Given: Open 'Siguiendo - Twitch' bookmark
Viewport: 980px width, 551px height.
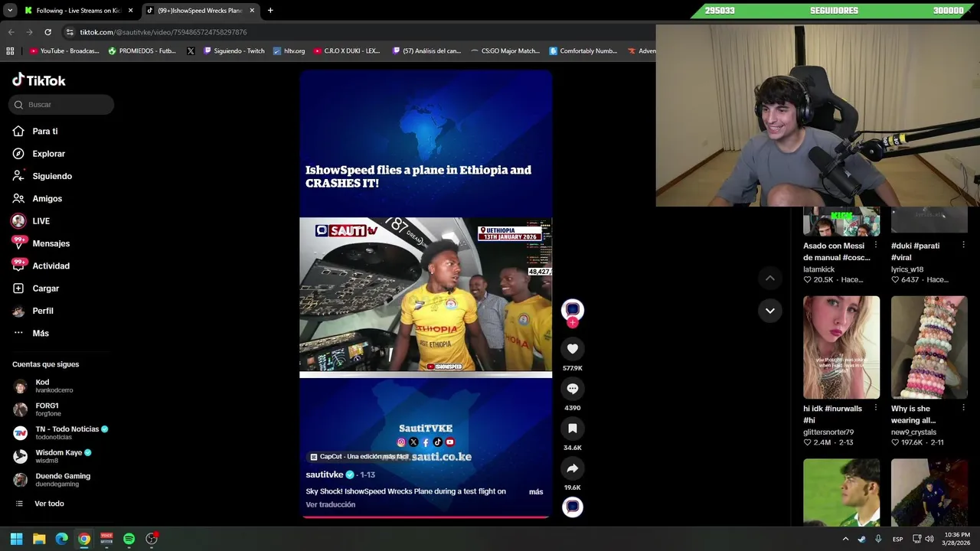Looking at the screenshot, I should pyautogui.click(x=234, y=51).
